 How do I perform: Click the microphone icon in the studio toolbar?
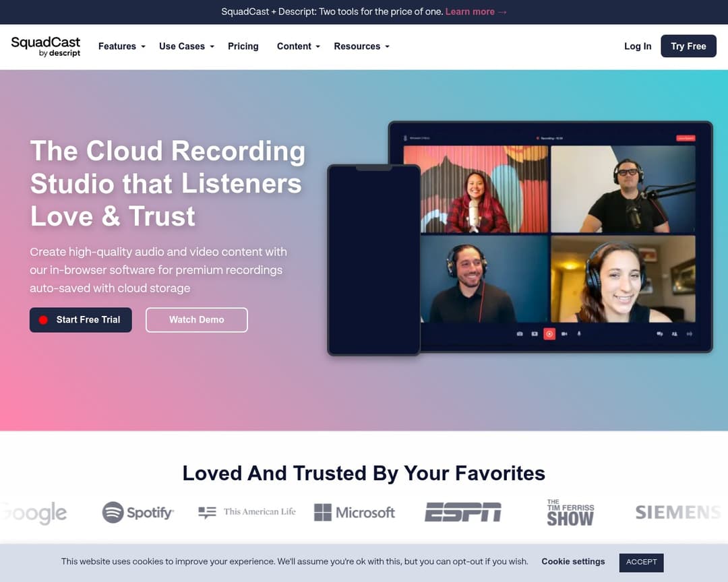(579, 333)
